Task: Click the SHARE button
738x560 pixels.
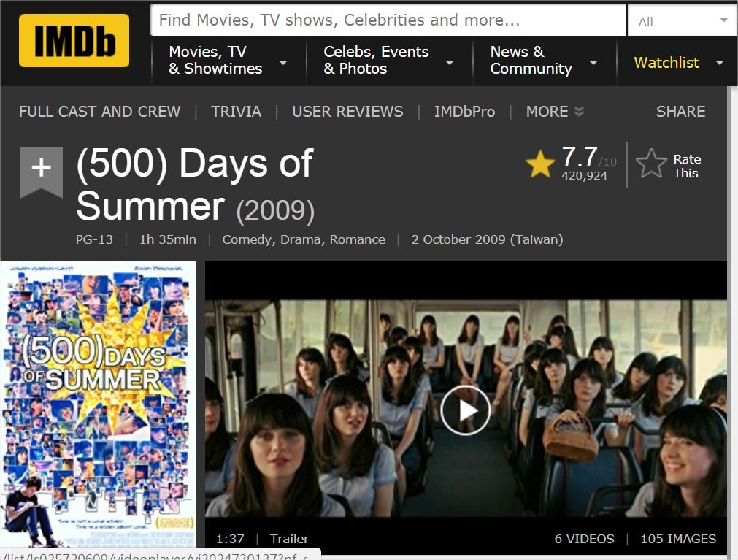Action: pos(680,112)
